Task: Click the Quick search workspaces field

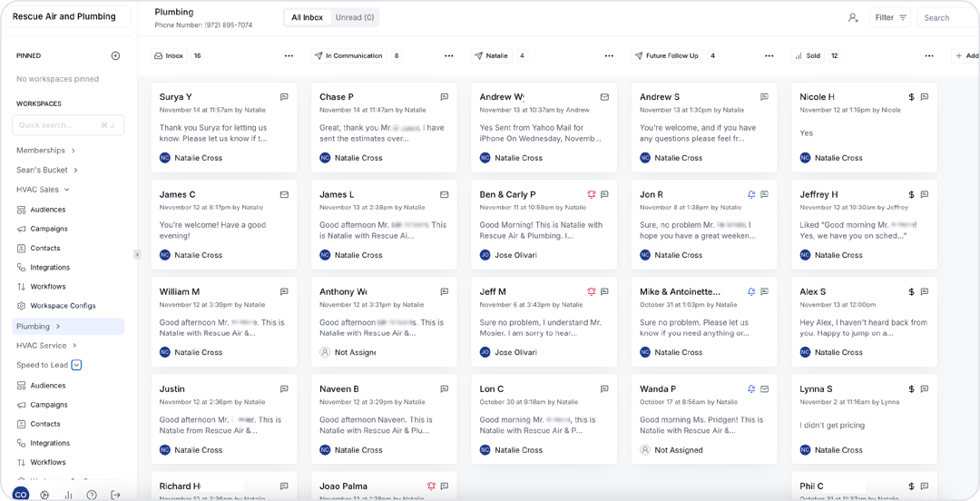Action: coord(69,125)
